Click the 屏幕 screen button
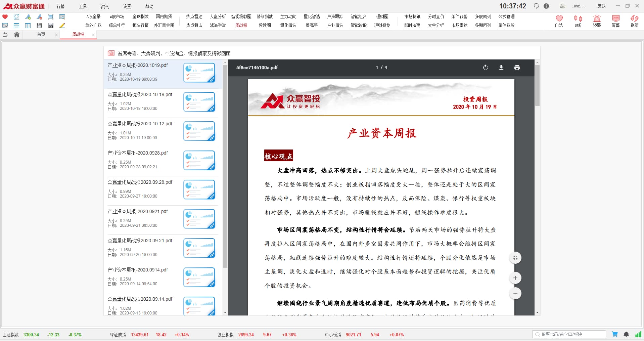The height and width of the screenshot is (341, 644). [x=615, y=21]
